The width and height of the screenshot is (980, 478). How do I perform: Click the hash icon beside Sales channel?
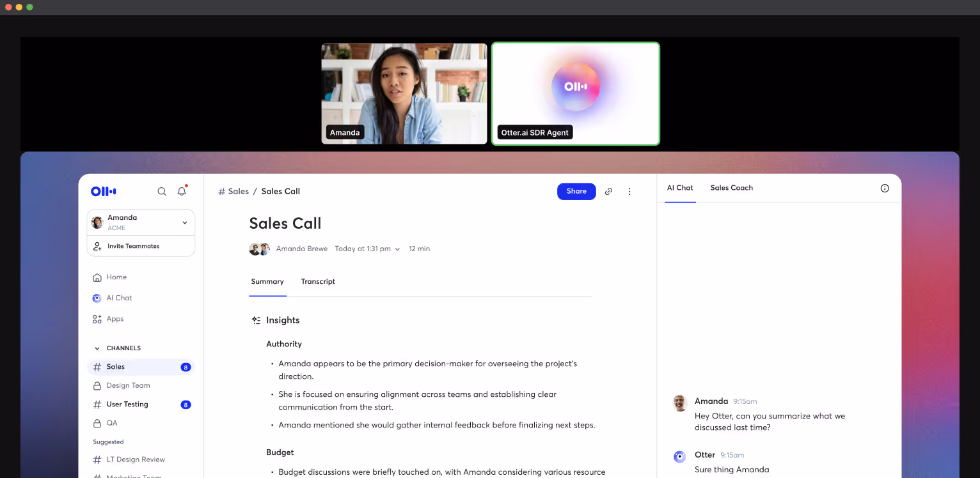[97, 367]
